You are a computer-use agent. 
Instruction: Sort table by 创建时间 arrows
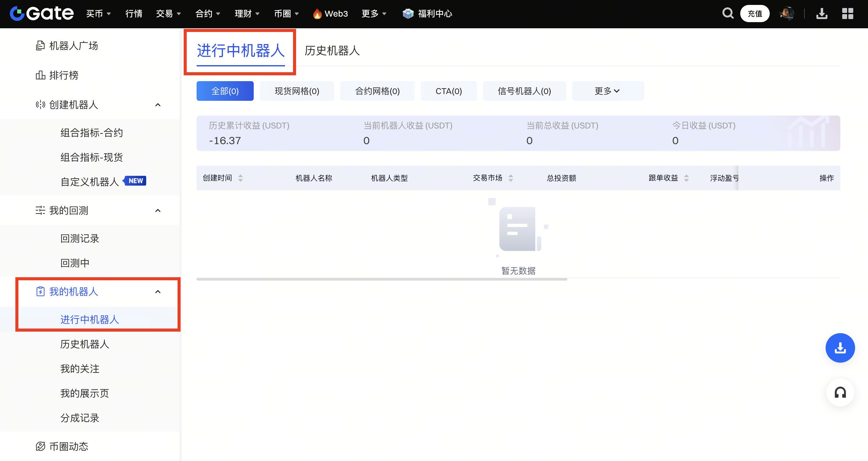[x=240, y=178]
